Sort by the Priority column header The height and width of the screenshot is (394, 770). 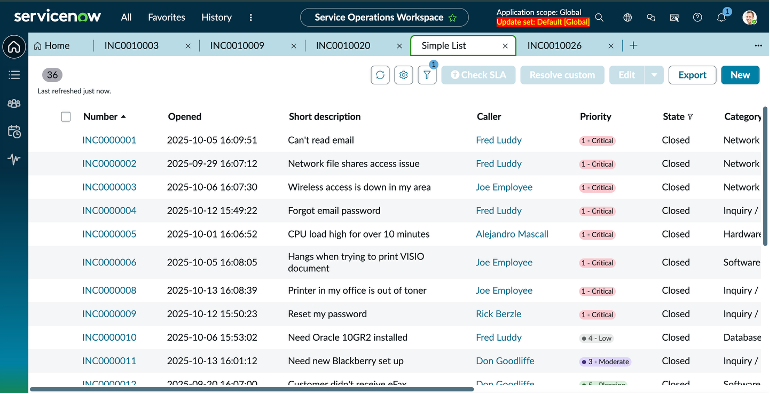(x=595, y=117)
